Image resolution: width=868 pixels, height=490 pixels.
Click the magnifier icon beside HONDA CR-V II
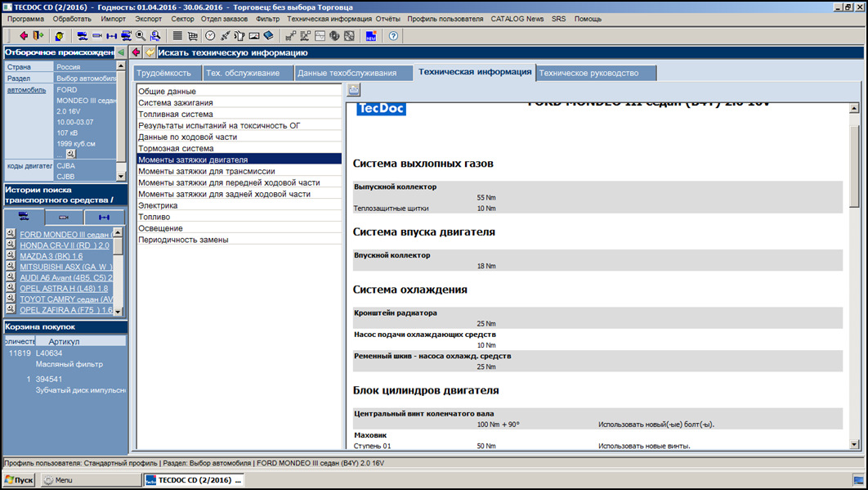click(11, 245)
